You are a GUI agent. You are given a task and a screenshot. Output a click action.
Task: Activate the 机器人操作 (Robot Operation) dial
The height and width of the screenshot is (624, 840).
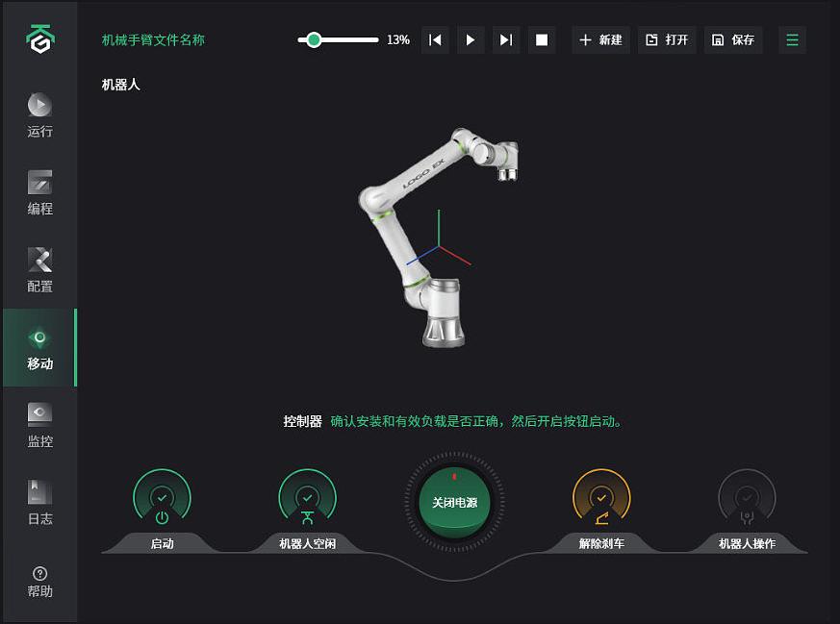747,498
